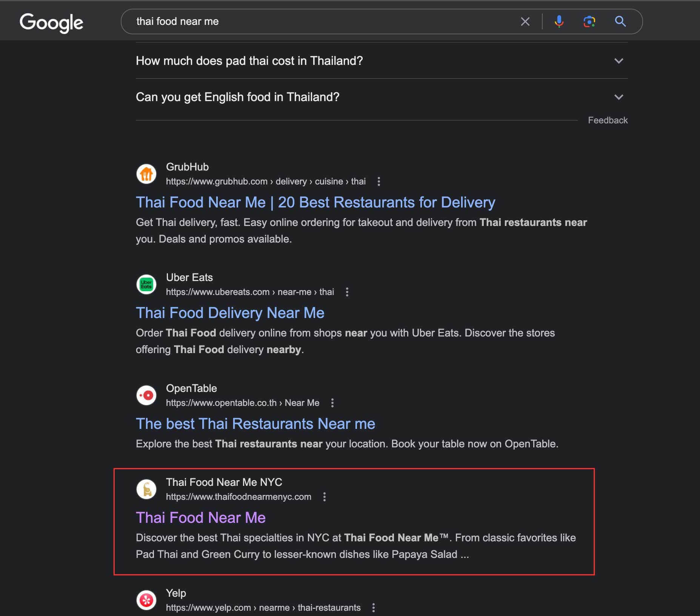Open 'Thai Food Delivery Near Me' link

(x=230, y=313)
